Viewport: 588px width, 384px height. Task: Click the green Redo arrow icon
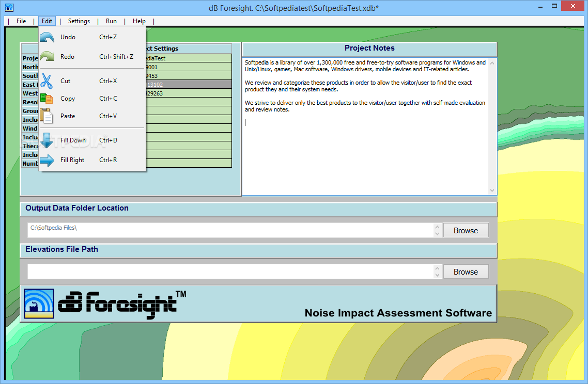pos(47,57)
